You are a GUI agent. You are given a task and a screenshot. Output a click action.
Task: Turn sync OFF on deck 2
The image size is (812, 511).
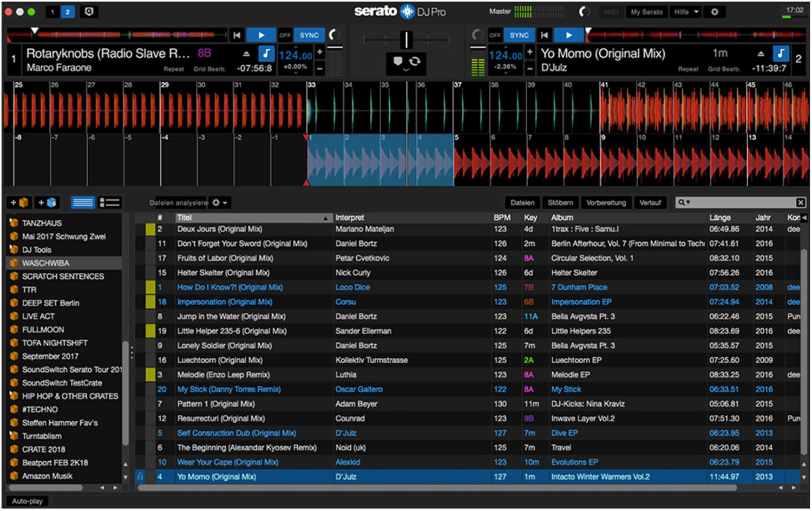tap(495, 35)
